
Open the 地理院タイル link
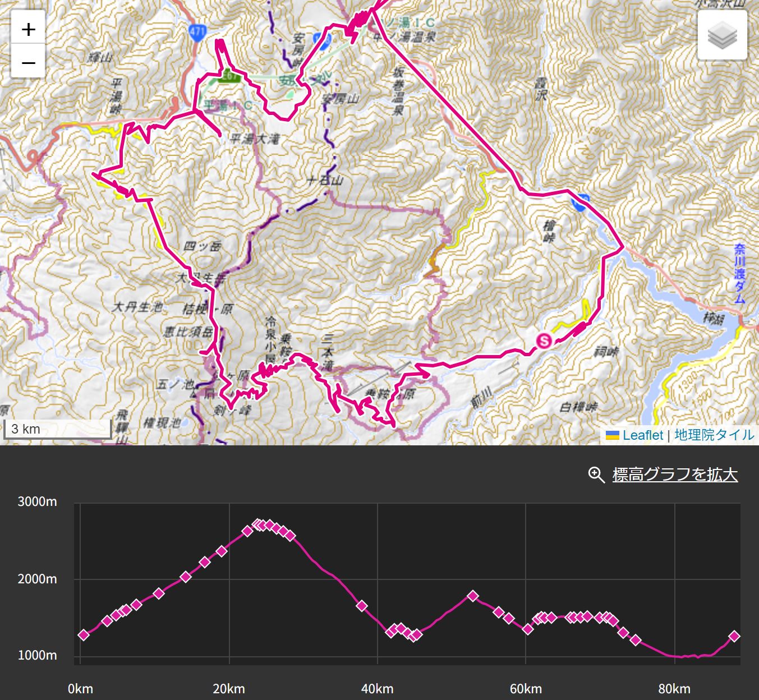pos(714,435)
